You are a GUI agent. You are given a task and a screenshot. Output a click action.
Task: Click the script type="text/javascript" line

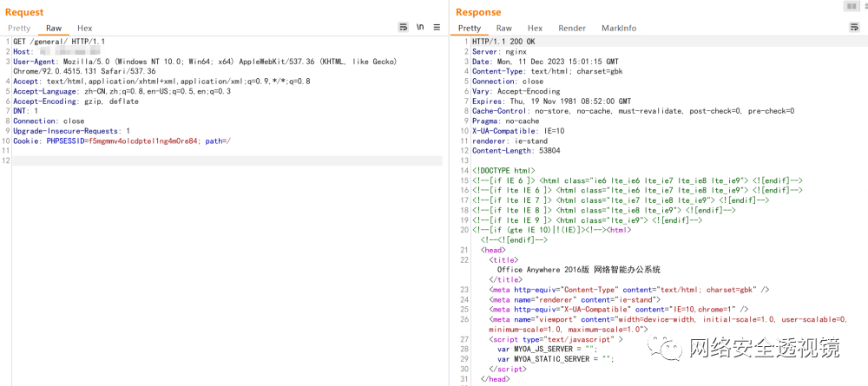(556, 339)
